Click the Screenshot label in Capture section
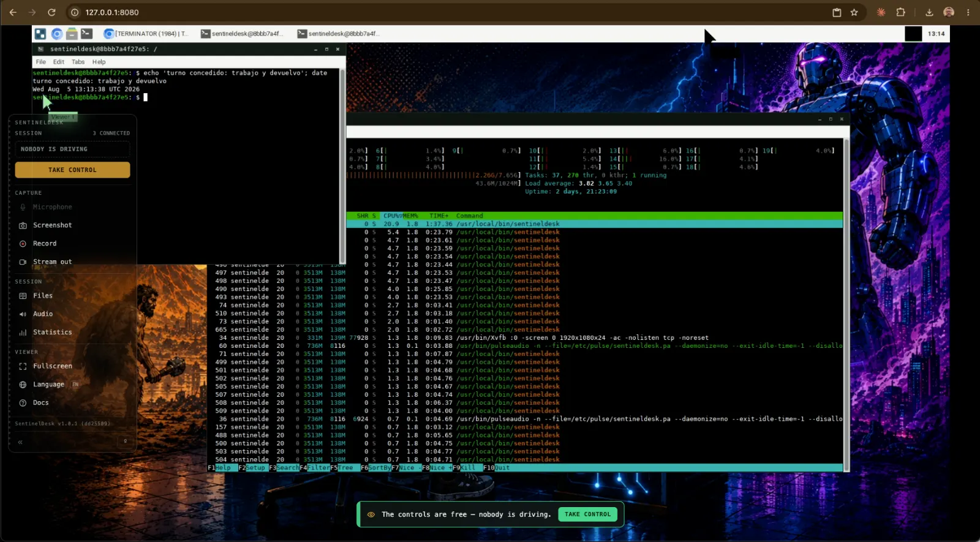The image size is (980, 542). coord(53,225)
